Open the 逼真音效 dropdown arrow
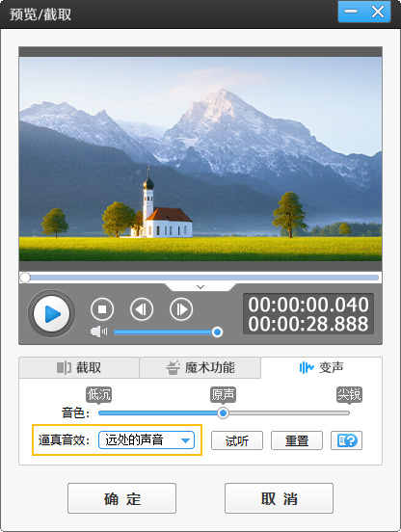This screenshot has height=532, width=401. point(185,440)
